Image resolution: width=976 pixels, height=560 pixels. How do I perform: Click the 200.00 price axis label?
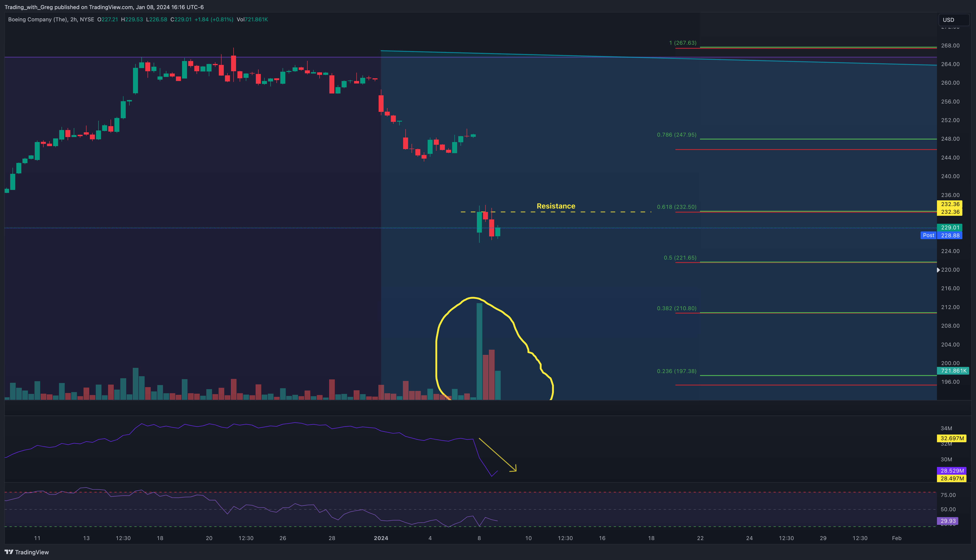click(x=950, y=363)
